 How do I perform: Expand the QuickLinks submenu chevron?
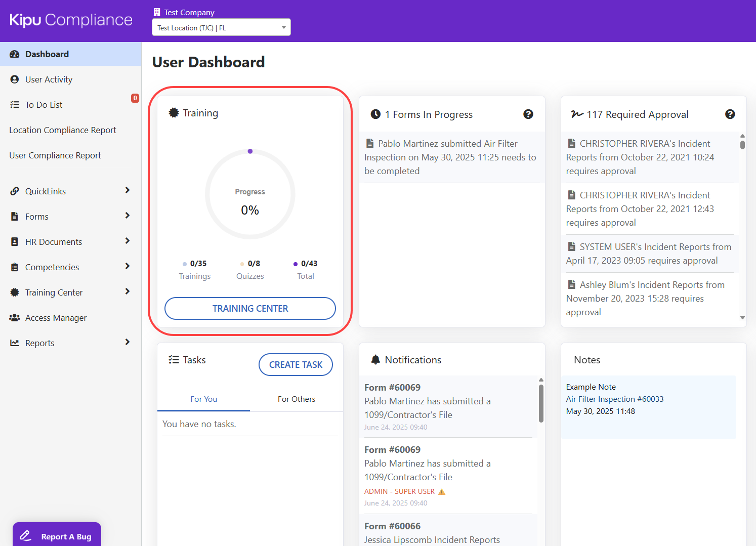[127, 190]
